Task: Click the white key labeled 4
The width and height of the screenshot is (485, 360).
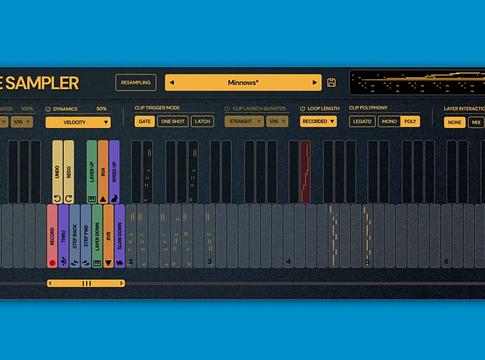Action: pos(289,236)
